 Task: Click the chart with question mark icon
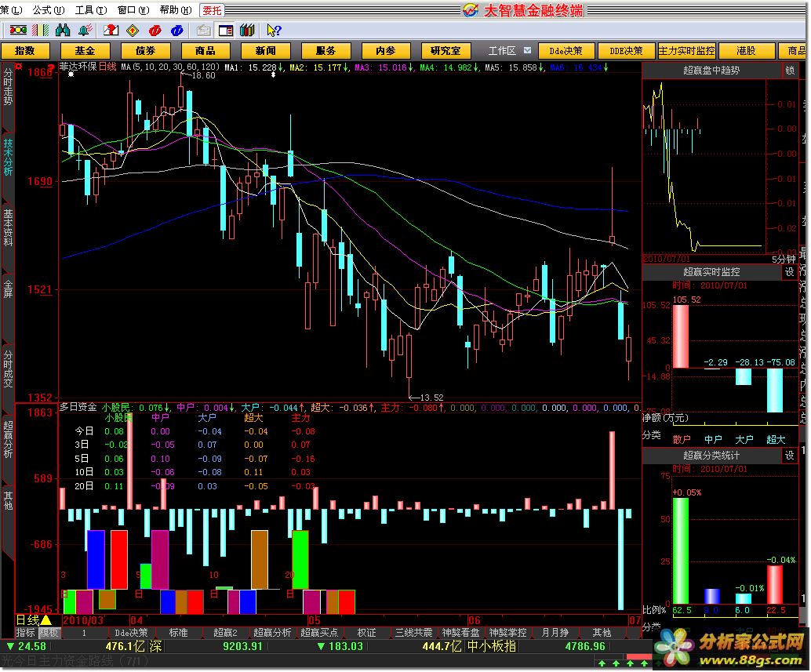point(111,31)
